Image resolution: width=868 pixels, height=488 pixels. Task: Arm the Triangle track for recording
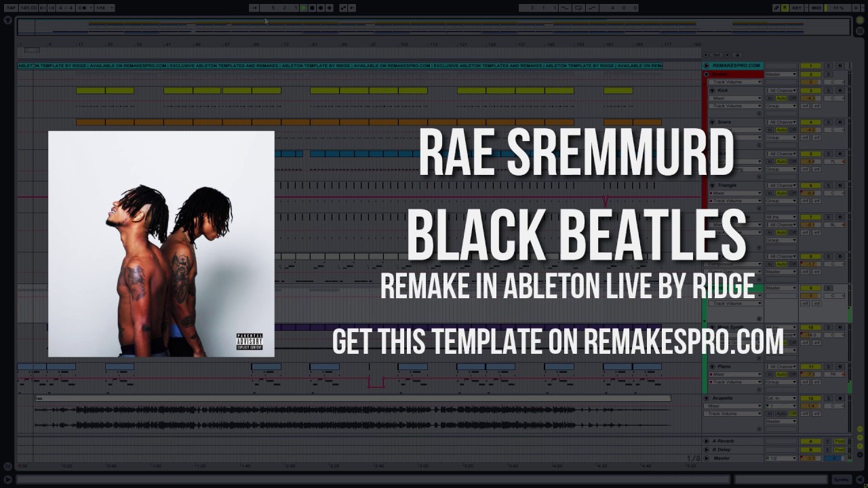tap(840, 185)
